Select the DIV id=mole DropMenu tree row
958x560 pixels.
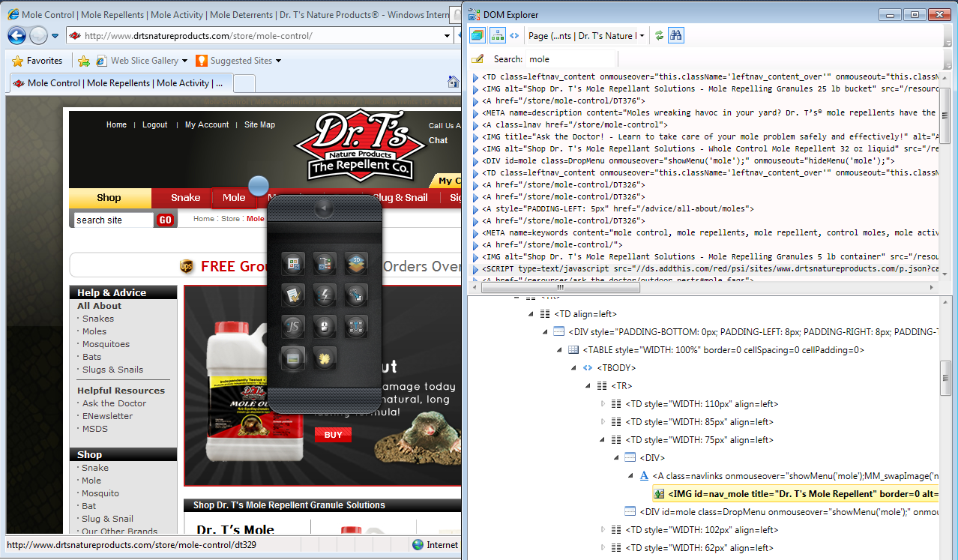(x=781, y=512)
